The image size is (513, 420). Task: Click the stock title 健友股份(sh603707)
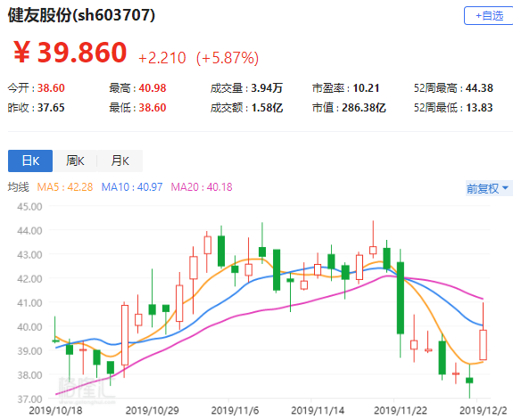[x=81, y=15]
